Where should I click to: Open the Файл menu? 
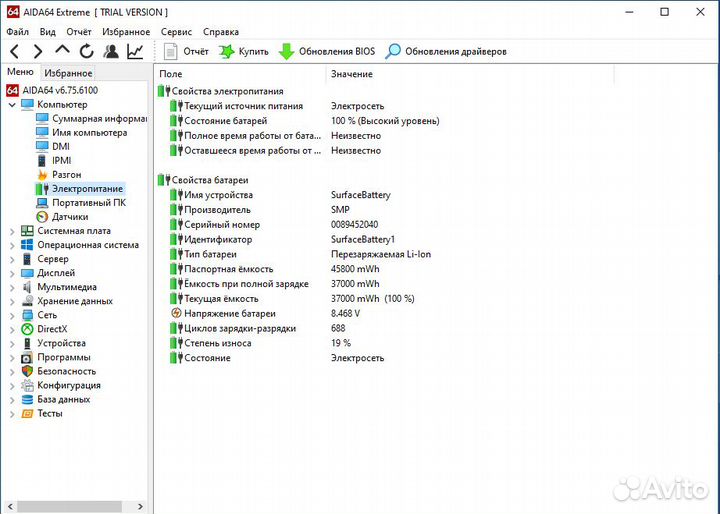pyautogui.click(x=18, y=32)
